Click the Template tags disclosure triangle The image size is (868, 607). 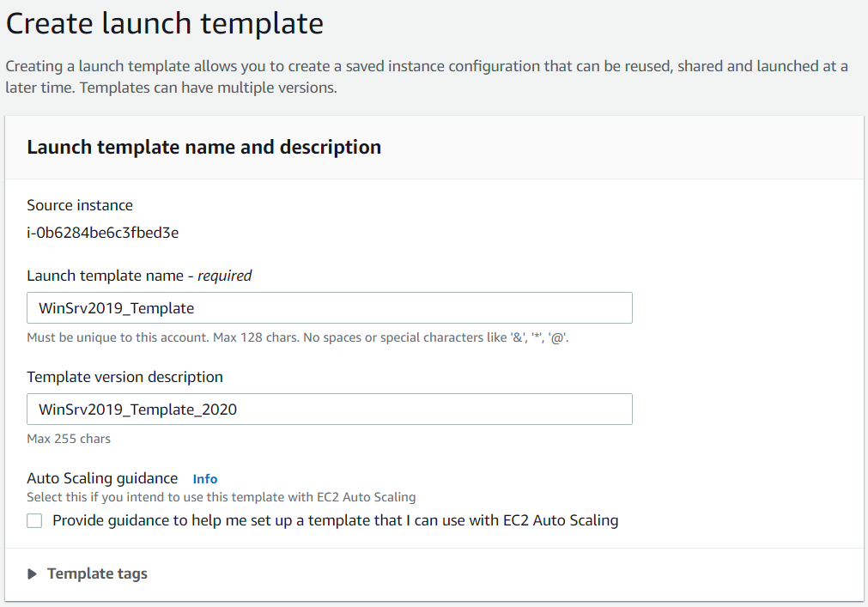(33, 573)
